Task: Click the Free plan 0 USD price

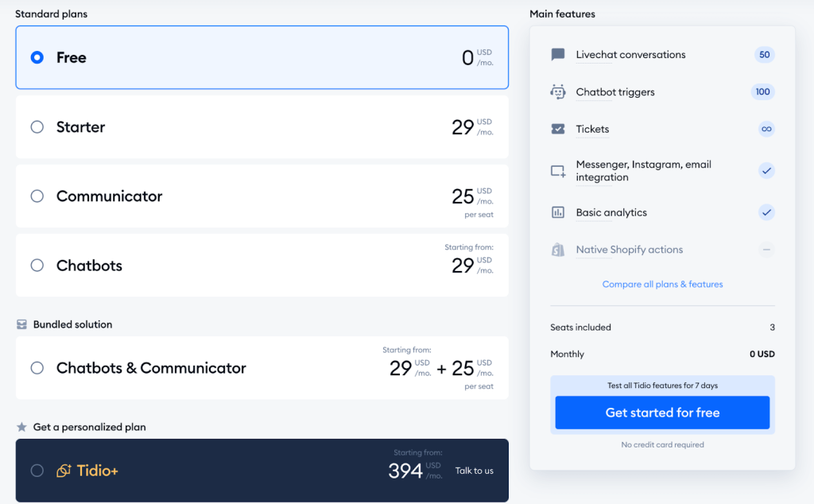Action: 478,57
